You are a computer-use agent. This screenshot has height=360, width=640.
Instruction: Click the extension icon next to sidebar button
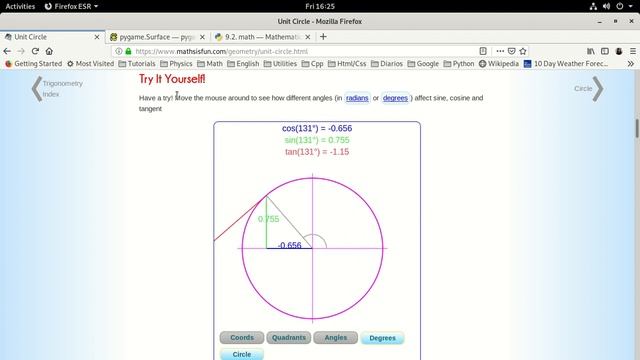[x=619, y=51]
